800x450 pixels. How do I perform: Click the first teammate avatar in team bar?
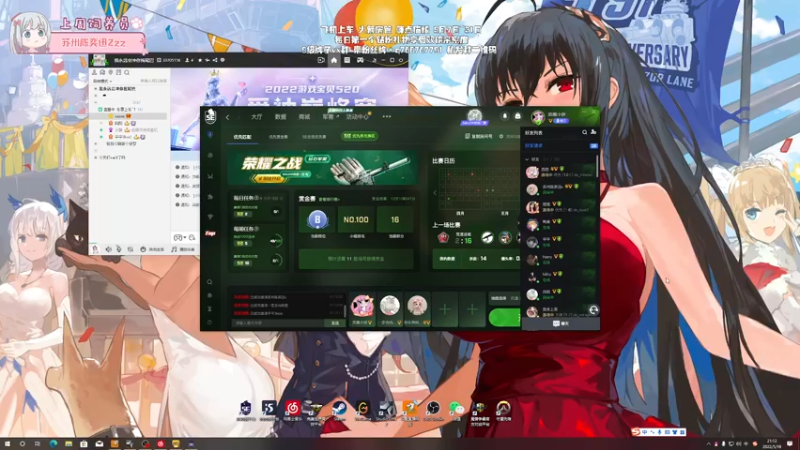(x=362, y=306)
